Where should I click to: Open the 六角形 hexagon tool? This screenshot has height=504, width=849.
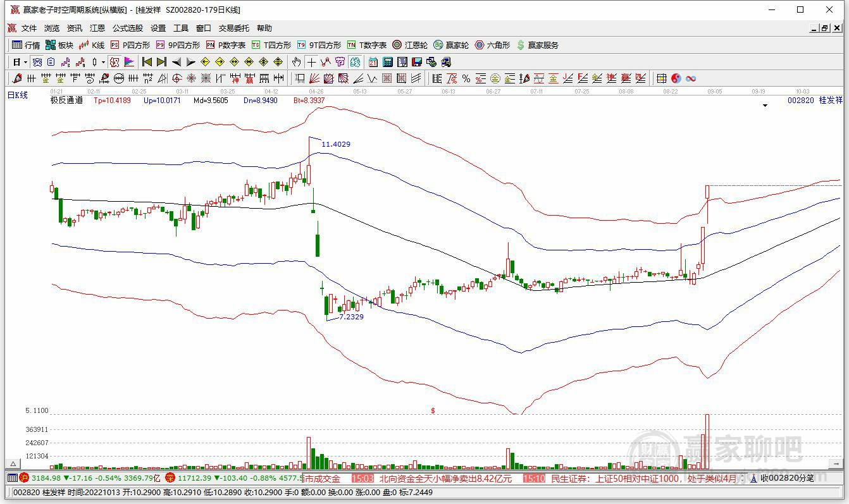[x=492, y=45]
